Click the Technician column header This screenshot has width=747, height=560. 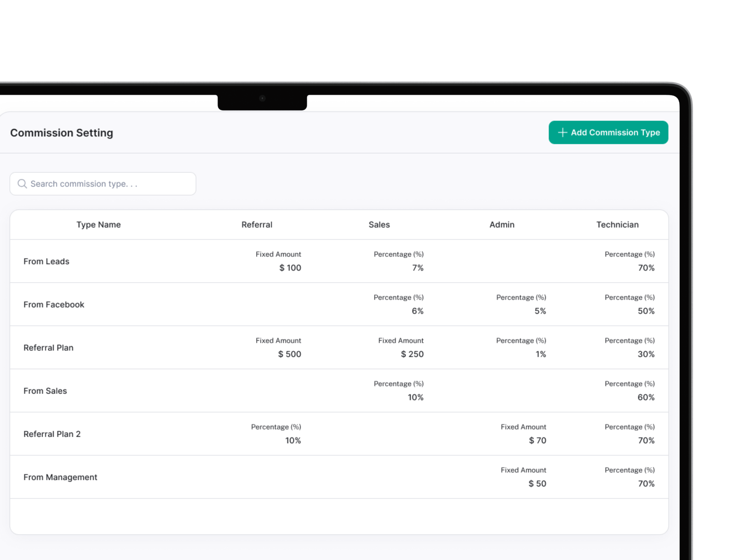(618, 224)
